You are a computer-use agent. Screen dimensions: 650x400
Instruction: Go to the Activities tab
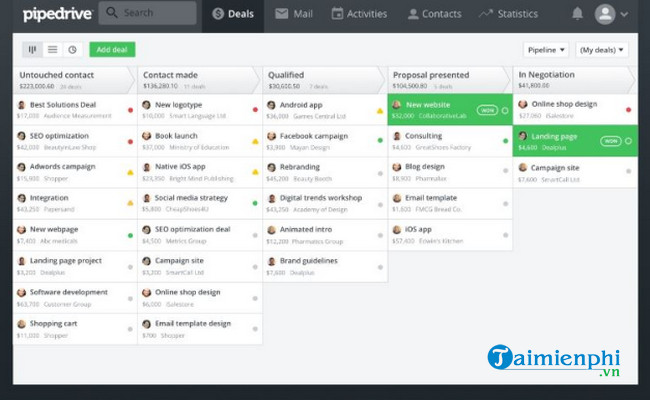click(359, 14)
